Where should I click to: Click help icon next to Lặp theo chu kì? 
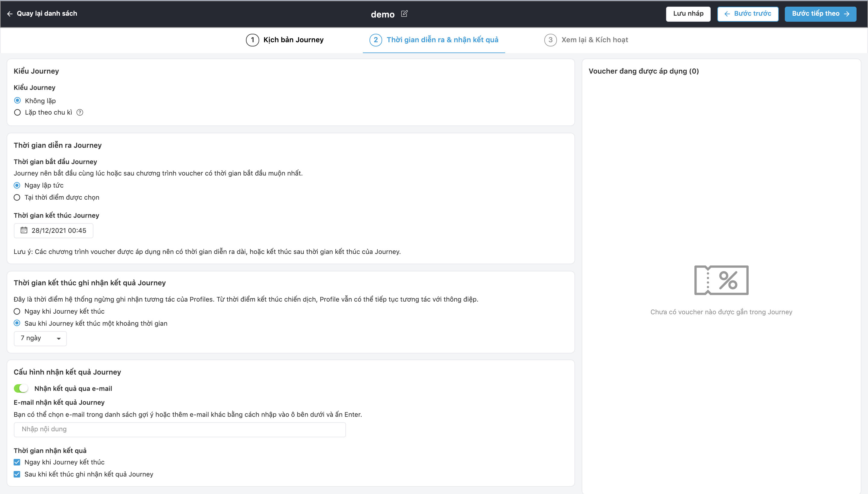tap(80, 112)
